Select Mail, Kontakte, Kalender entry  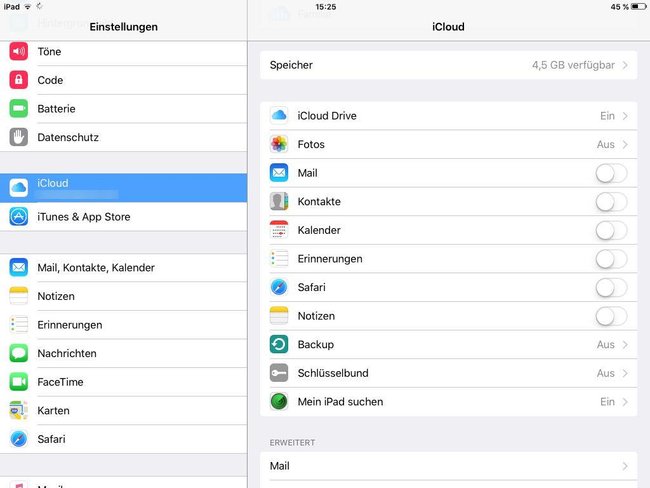124,267
